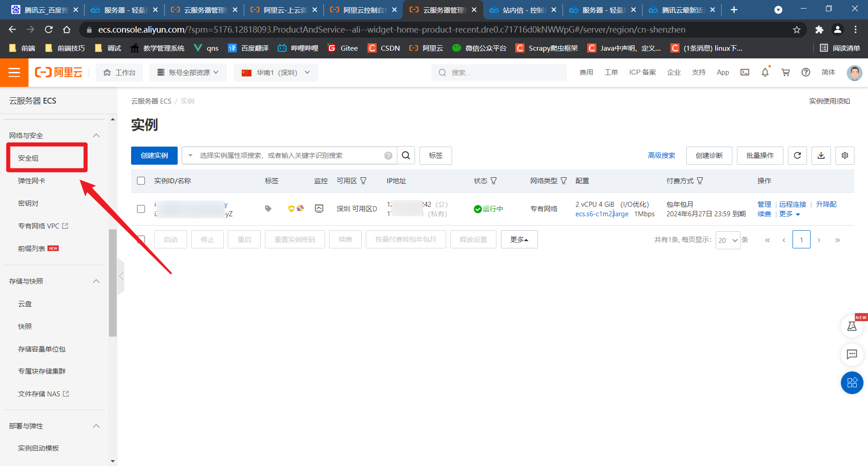Open browser extensions puzzle icon
Viewport: 868px width, 466px height.
point(819,29)
